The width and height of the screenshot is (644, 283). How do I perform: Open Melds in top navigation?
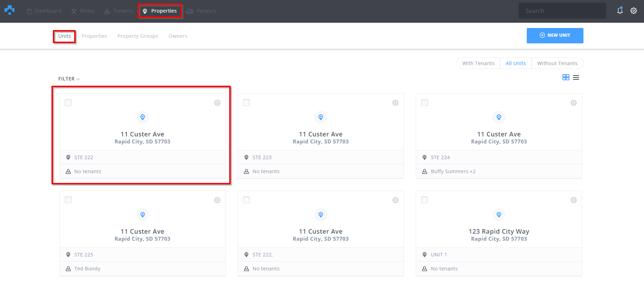(83, 11)
